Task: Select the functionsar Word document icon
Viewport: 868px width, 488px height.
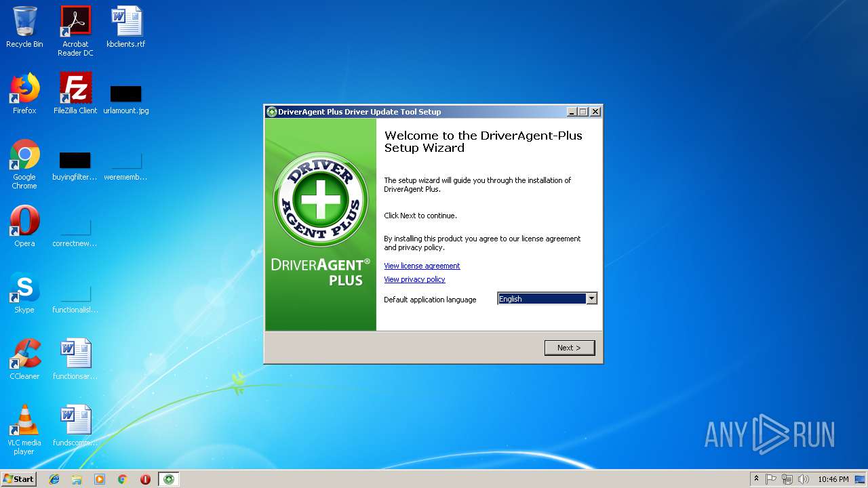Action: 75,359
